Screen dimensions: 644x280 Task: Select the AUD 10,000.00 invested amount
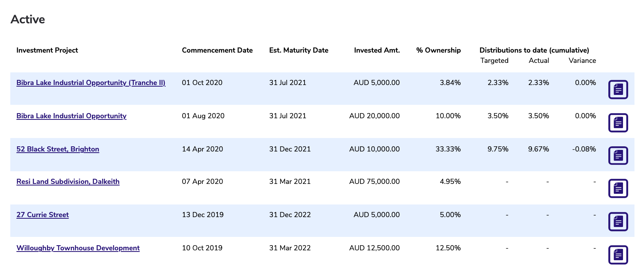(x=374, y=149)
